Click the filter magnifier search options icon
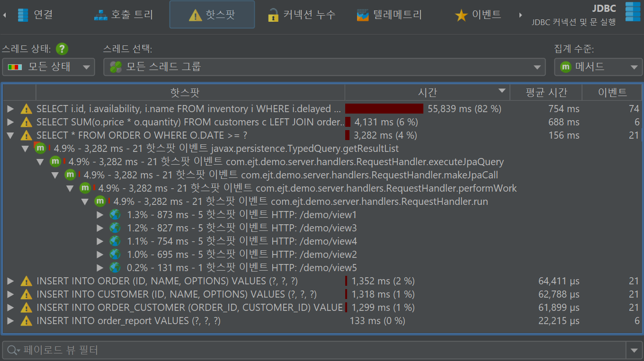This screenshot has height=361, width=644. pyautogui.click(x=12, y=351)
